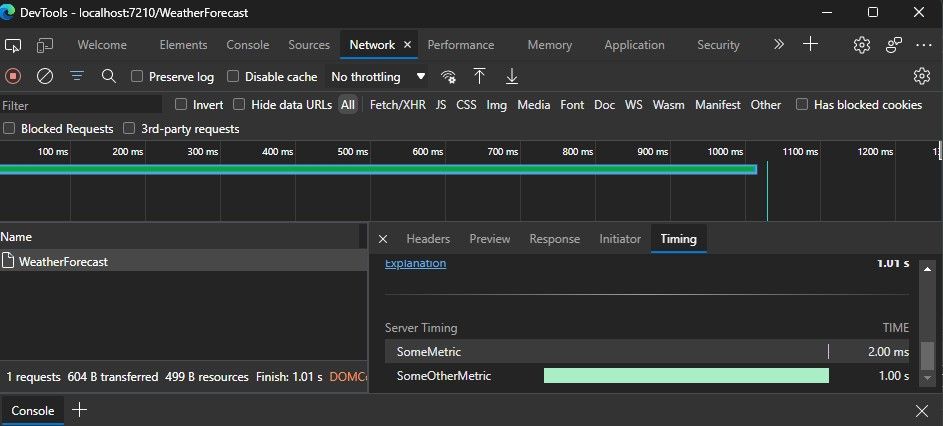Show the Initiator tab
The width and height of the screenshot is (943, 426).
pyautogui.click(x=620, y=239)
